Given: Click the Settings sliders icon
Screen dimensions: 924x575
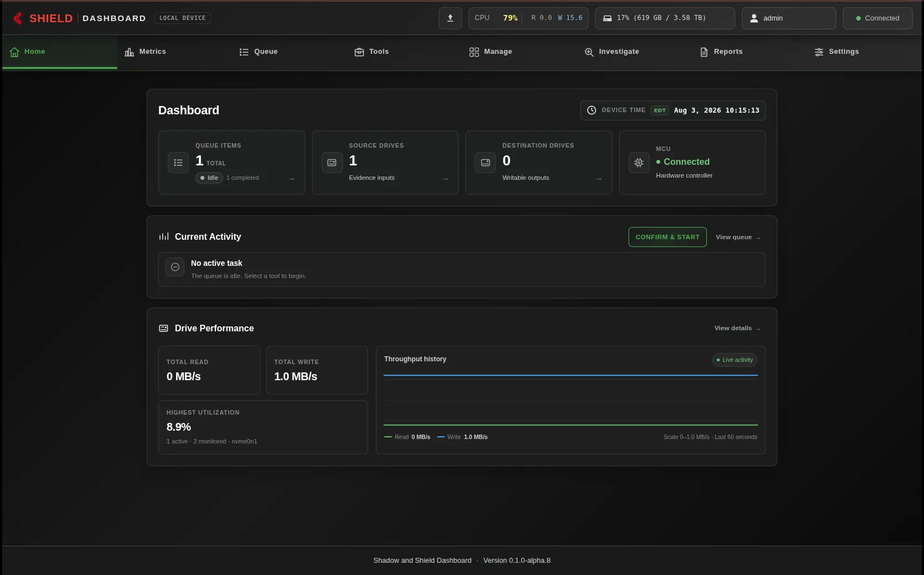Looking at the screenshot, I should (x=819, y=52).
